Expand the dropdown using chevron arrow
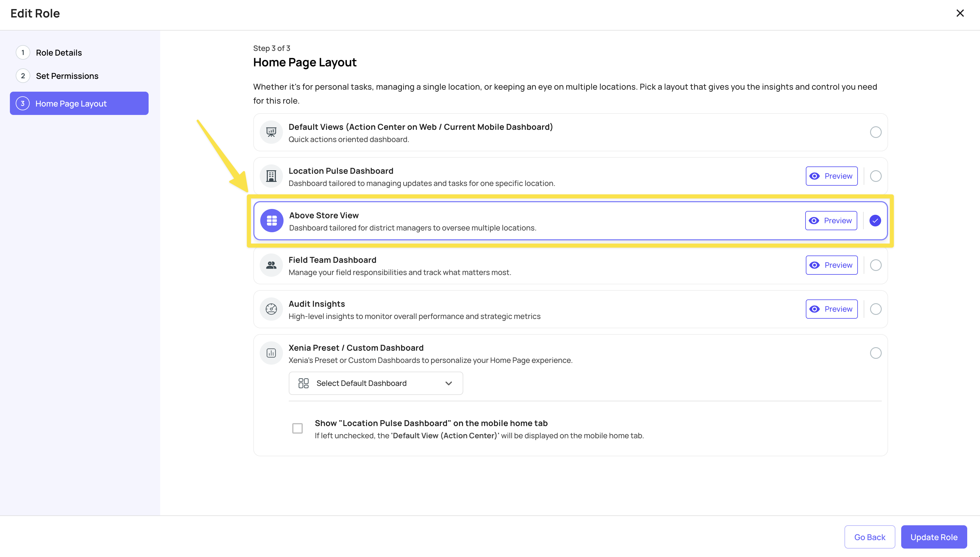 [x=448, y=383]
